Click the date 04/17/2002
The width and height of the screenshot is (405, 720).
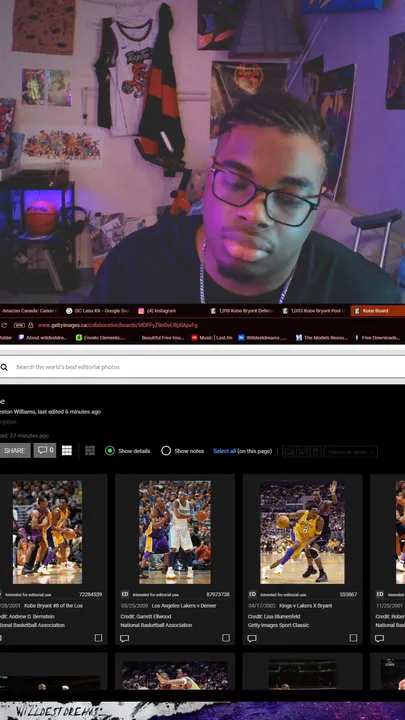(261, 606)
